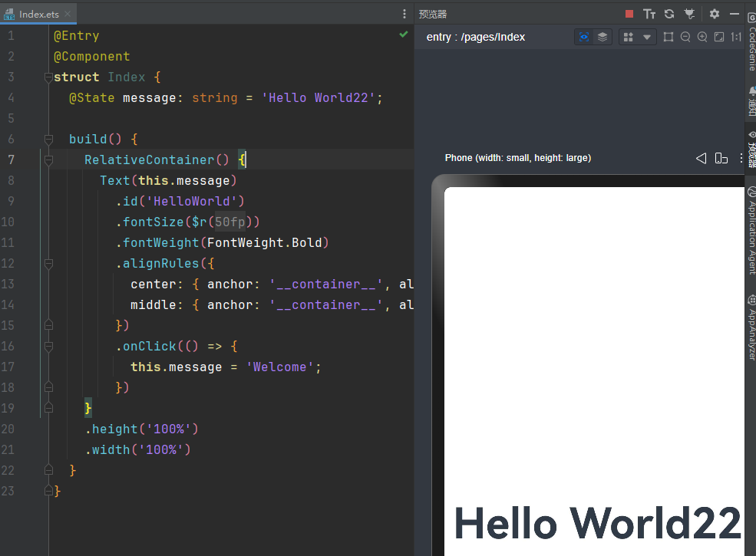Collapse the onClick fold marker
The height and width of the screenshot is (556, 756).
click(x=48, y=347)
